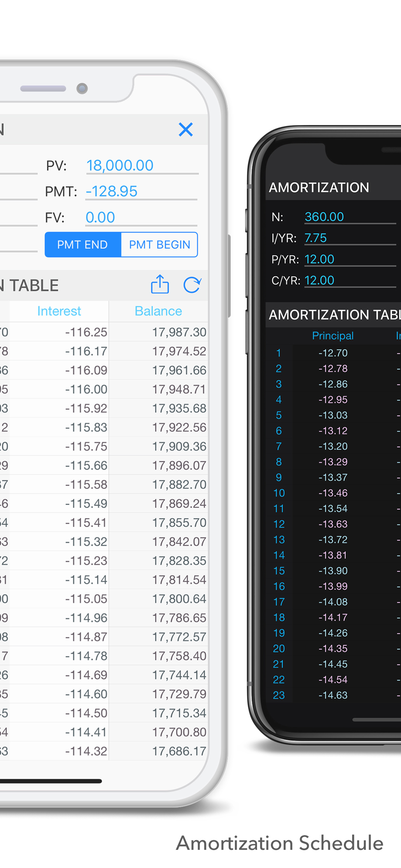Edit the N value 360.00
This screenshot has height=868, width=401.
point(350,217)
